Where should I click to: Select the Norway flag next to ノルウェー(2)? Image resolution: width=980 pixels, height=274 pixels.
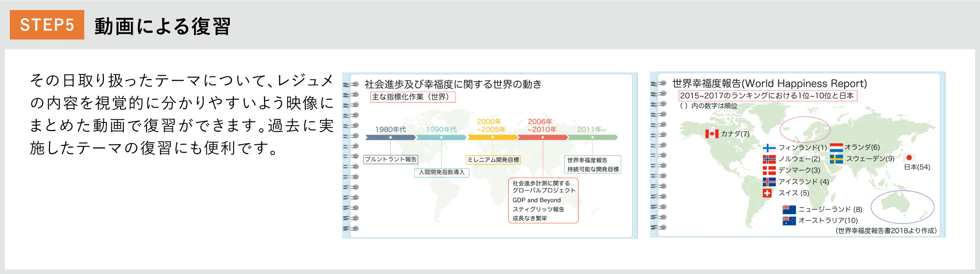(x=769, y=159)
